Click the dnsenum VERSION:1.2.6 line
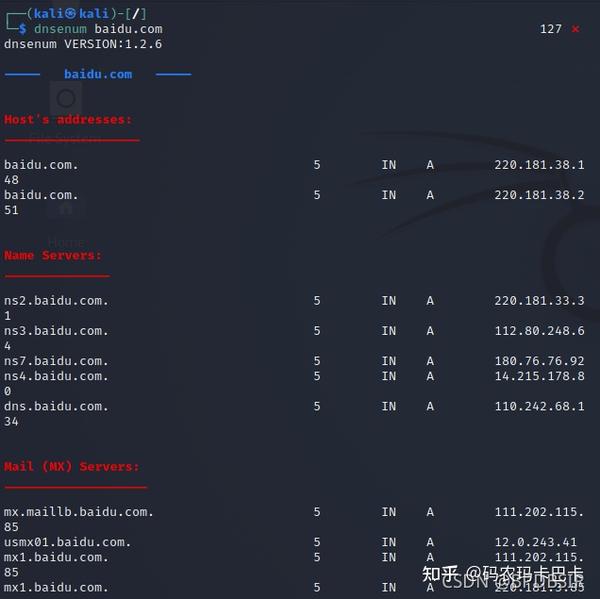The height and width of the screenshot is (599, 600). pos(83,44)
